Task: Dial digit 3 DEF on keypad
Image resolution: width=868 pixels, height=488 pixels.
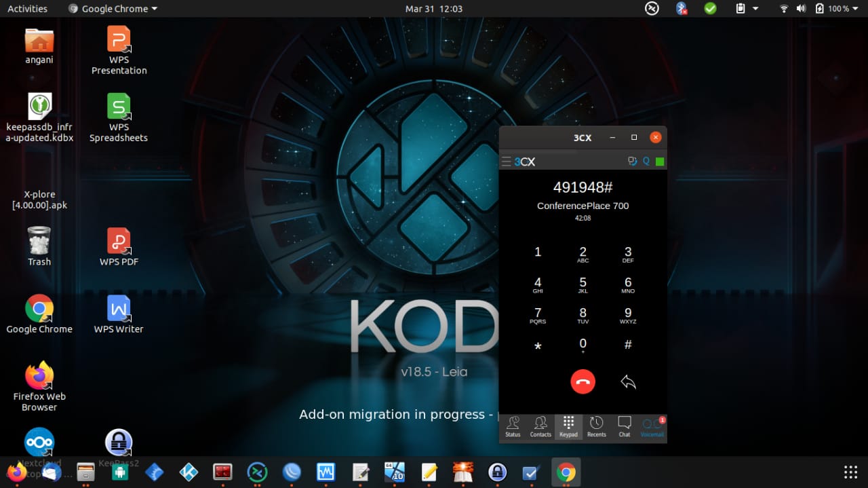Action: [628, 255]
